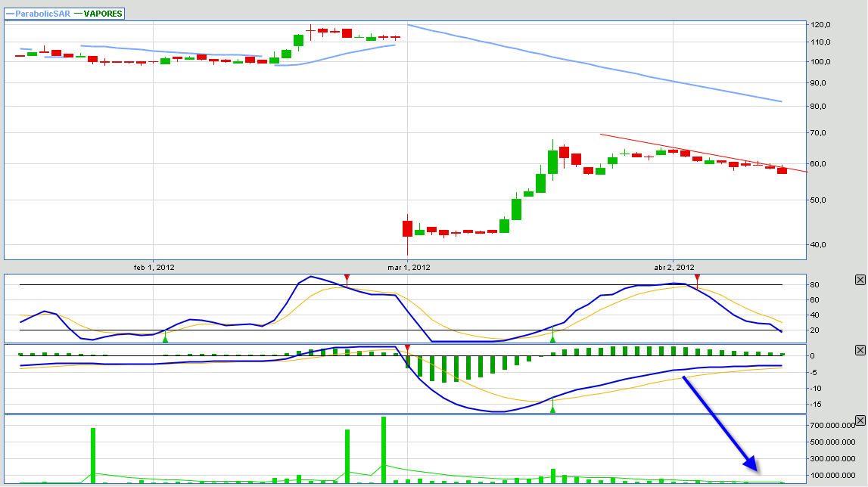Click the feb 1, 2012 date label

point(154,267)
